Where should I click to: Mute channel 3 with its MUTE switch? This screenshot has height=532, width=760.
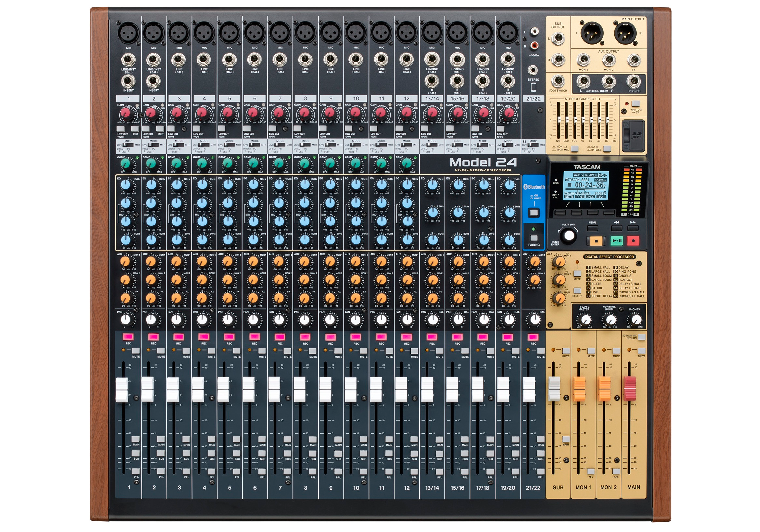[186, 351]
